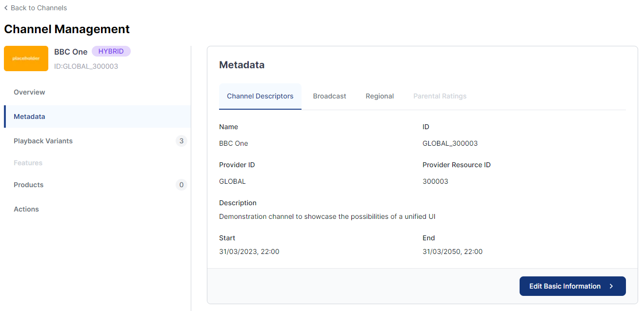Open the Metadata section in the sidebar
Image resolution: width=644 pixels, height=311 pixels.
click(x=29, y=116)
